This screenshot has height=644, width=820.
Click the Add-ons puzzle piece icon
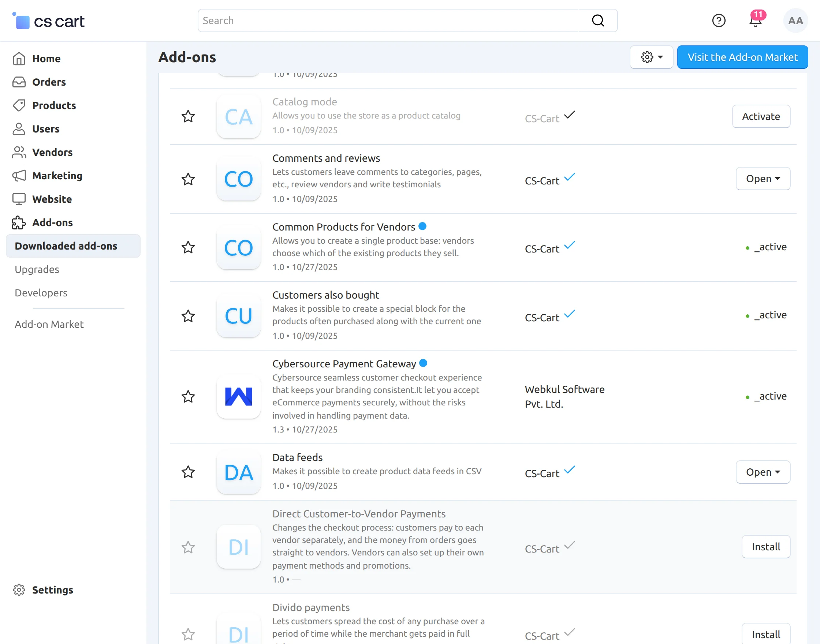[x=19, y=222]
